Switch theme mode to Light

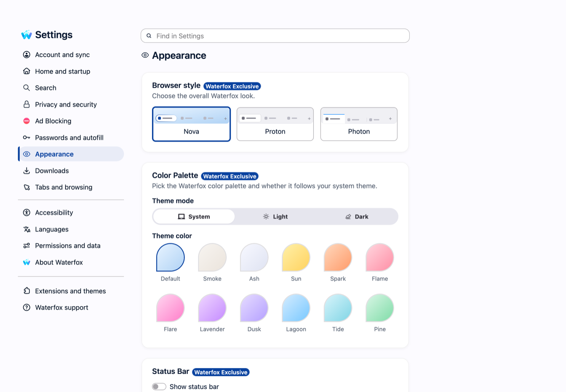click(x=275, y=217)
